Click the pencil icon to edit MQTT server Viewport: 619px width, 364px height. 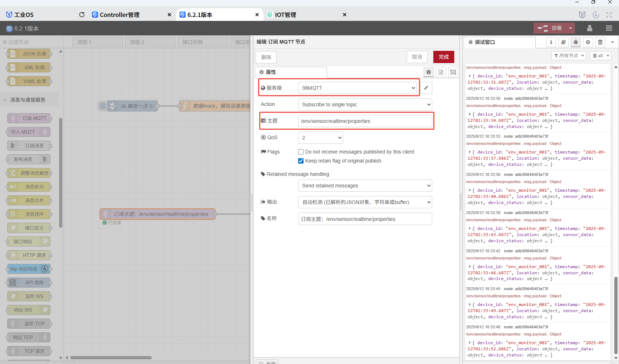click(x=426, y=88)
